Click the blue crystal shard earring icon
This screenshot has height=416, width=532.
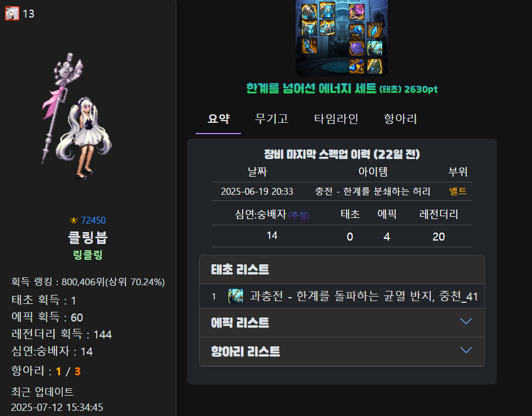[375, 30]
